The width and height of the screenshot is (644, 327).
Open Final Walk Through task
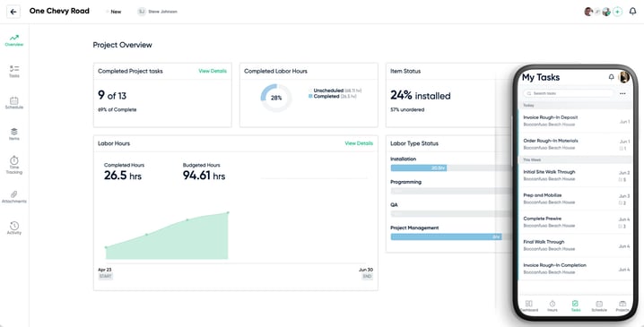(x=575, y=245)
